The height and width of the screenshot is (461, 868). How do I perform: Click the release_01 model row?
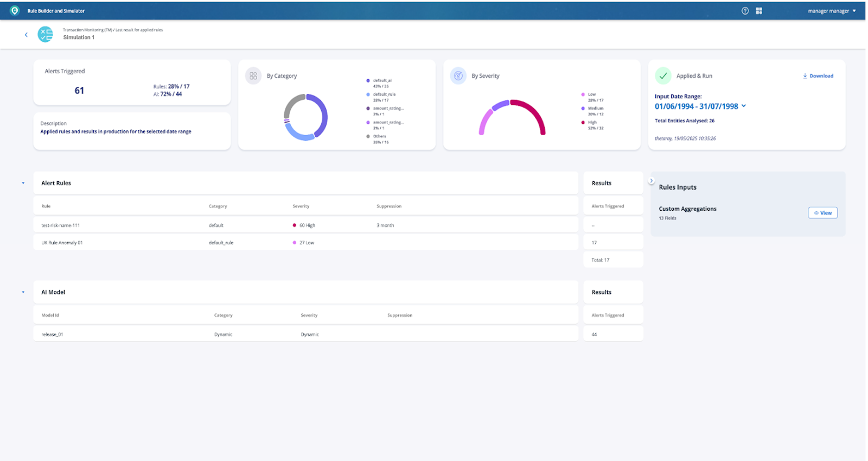point(52,334)
